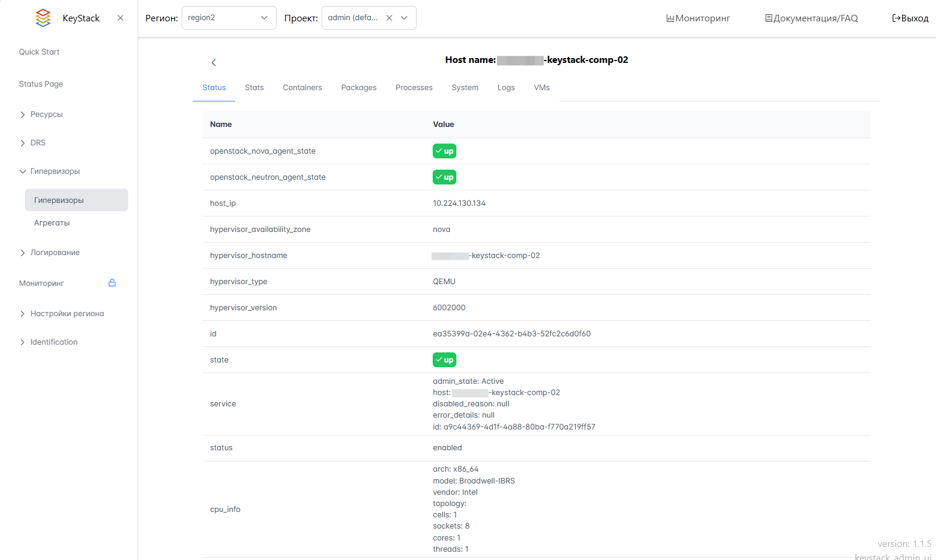The image size is (936, 560).
Task: Click the lock icon beside Мониторинг
Action: 112,283
